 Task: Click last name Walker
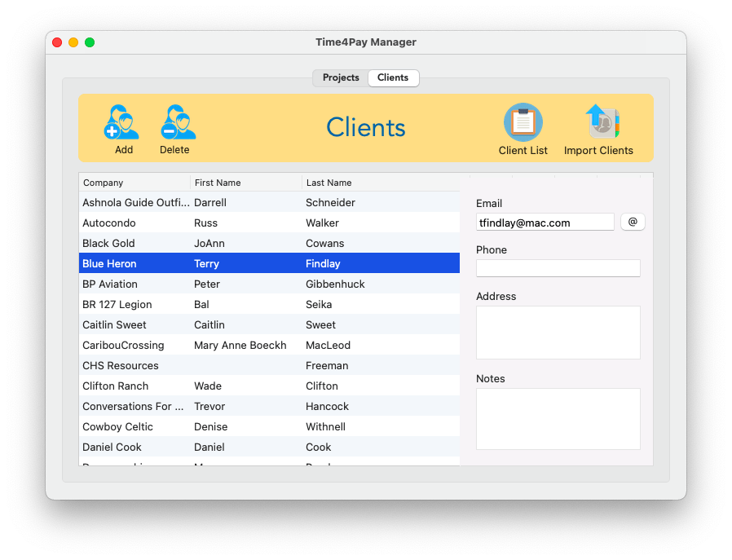322,223
